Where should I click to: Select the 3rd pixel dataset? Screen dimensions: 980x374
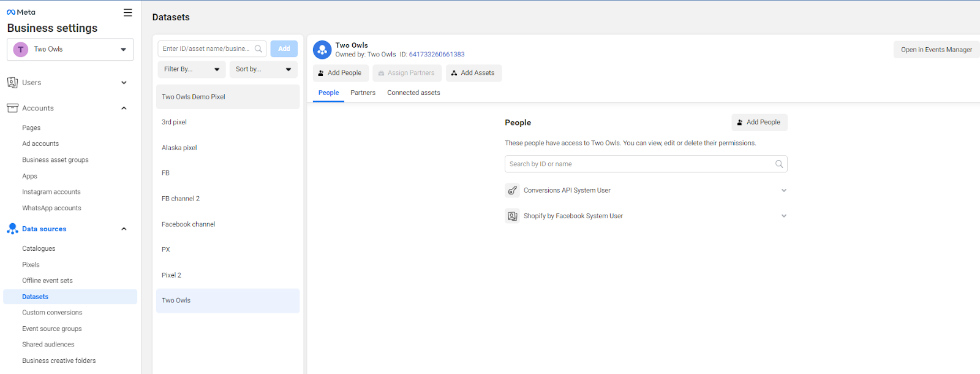coord(228,122)
